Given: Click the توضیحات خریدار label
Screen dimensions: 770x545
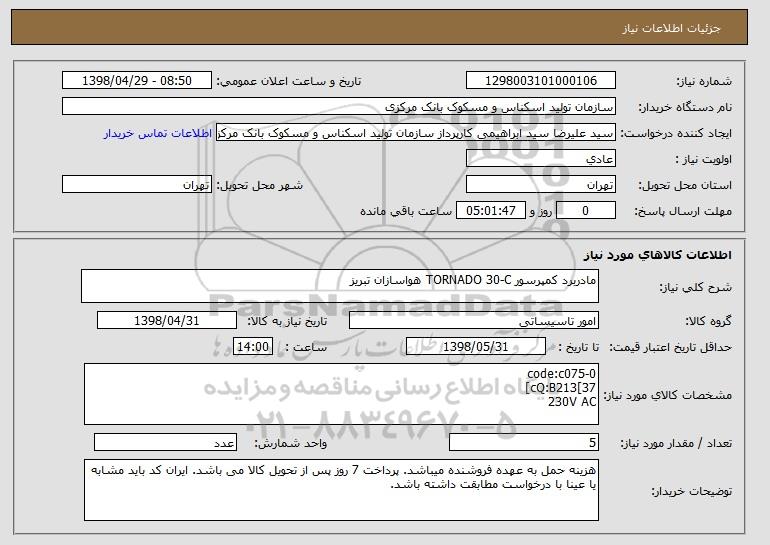Looking at the screenshot, I should tap(691, 491).
